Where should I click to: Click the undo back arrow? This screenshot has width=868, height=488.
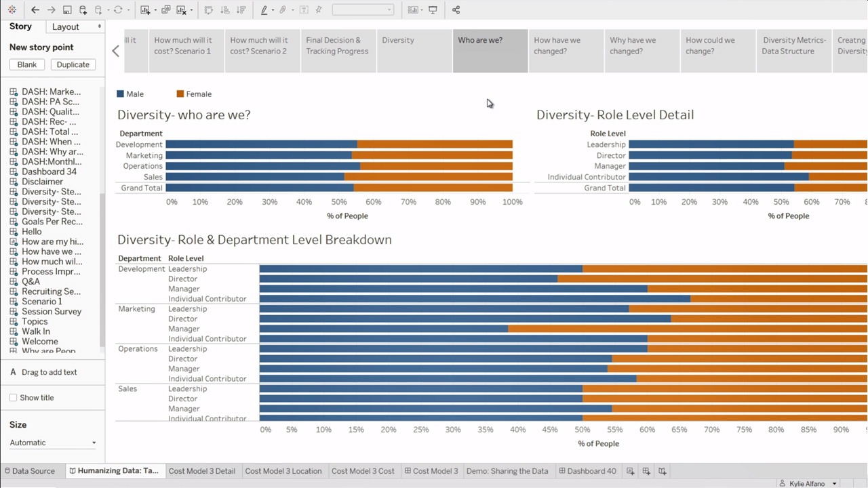coord(35,10)
